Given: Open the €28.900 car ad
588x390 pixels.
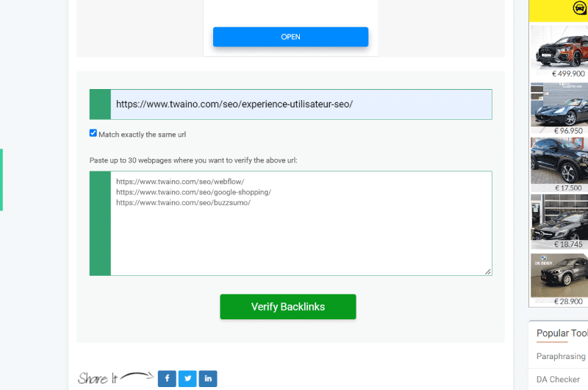Looking at the screenshot, I should (x=559, y=280).
